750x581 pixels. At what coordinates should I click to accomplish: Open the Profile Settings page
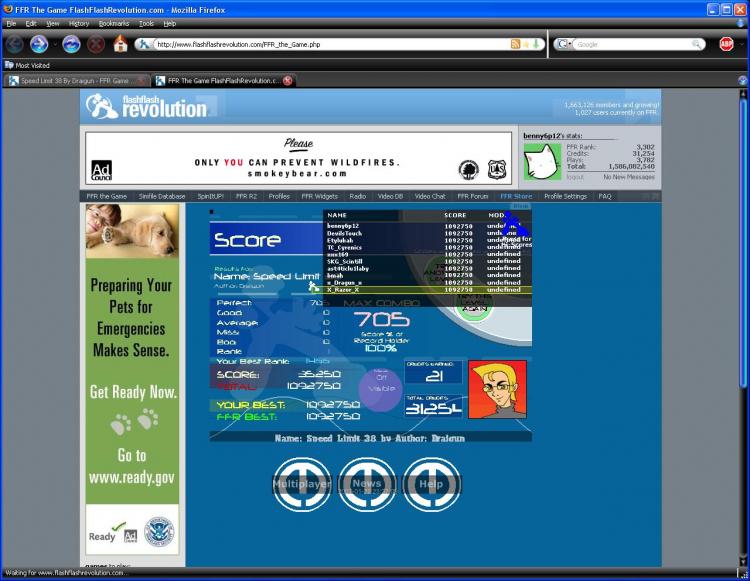point(565,196)
